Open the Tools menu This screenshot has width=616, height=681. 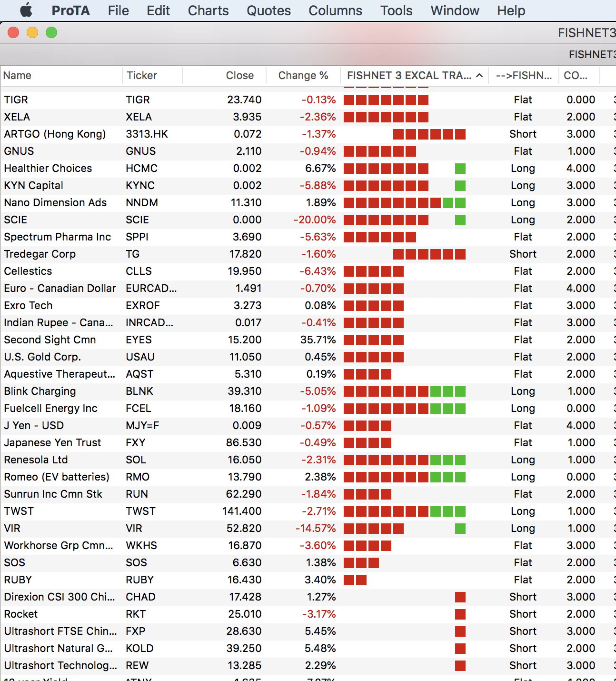click(x=396, y=10)
